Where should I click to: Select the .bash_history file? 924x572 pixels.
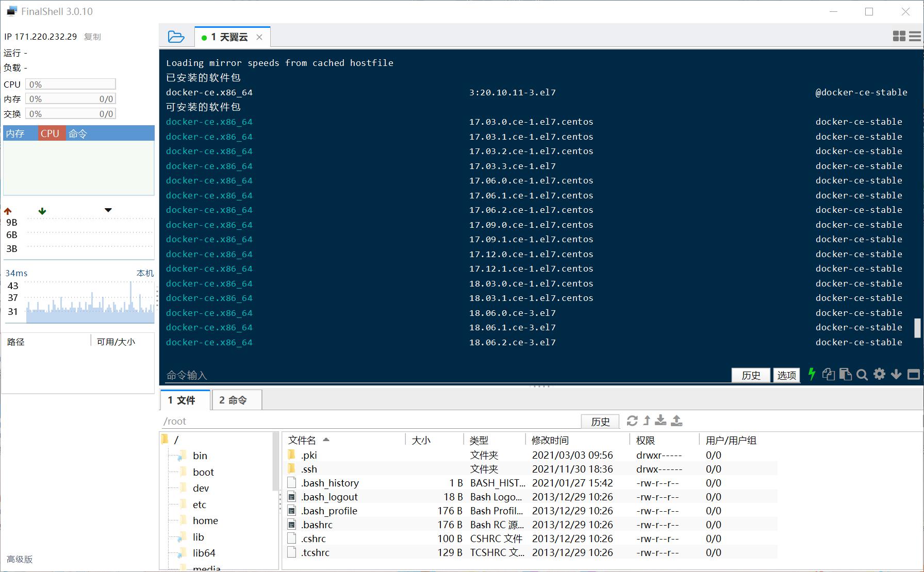tap(531, 483)
